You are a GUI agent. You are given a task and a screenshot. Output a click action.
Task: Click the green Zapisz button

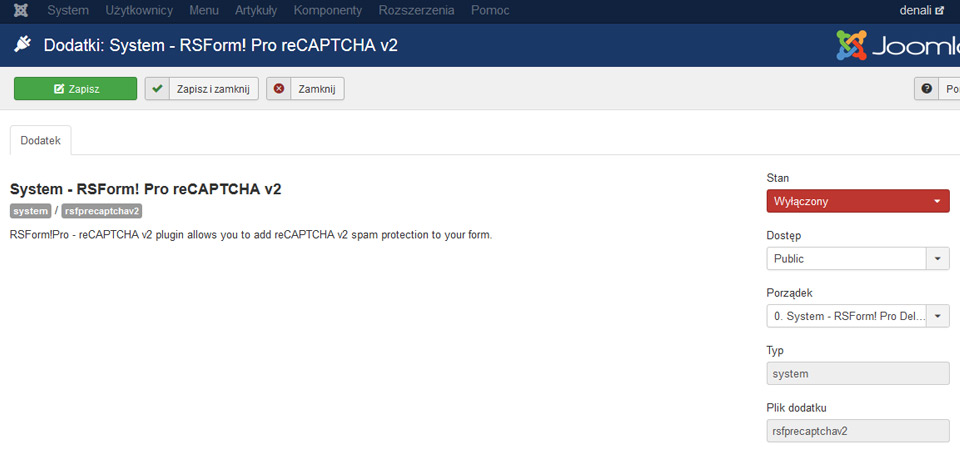(75, 89)
